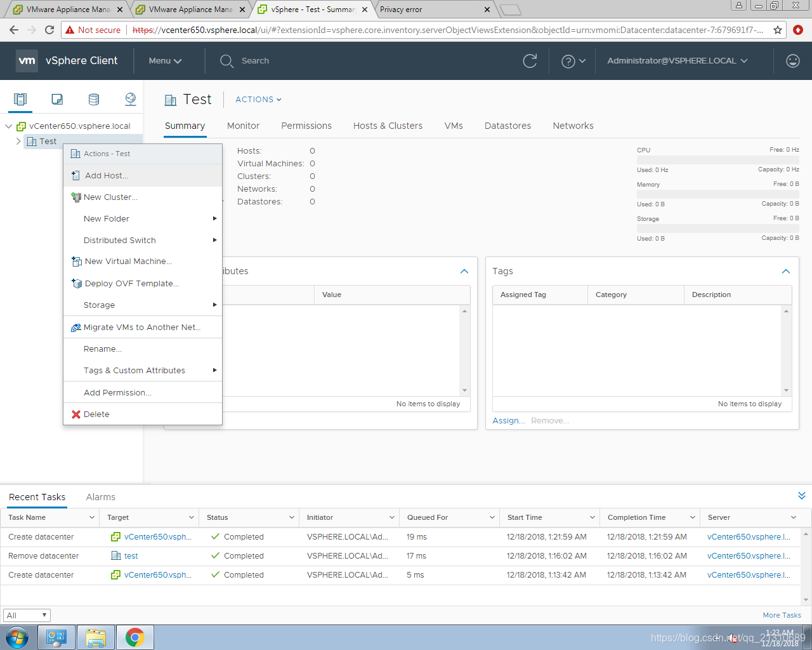This screenshot has height=650, width=812.
Task: Choose Deploy OVF Template entry
Action: click(x=143, y=284)
